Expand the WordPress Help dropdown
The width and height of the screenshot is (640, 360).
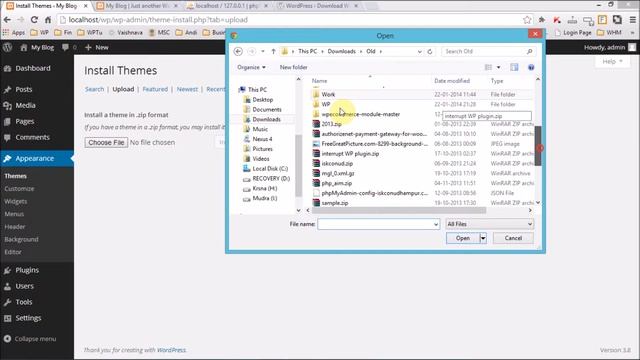pyautogui.click(x=612, y=61)
